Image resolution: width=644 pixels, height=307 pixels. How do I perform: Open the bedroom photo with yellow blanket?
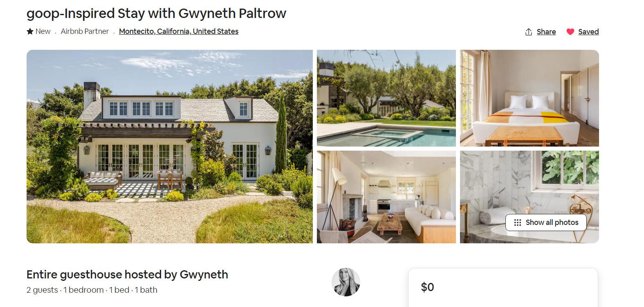530,98
